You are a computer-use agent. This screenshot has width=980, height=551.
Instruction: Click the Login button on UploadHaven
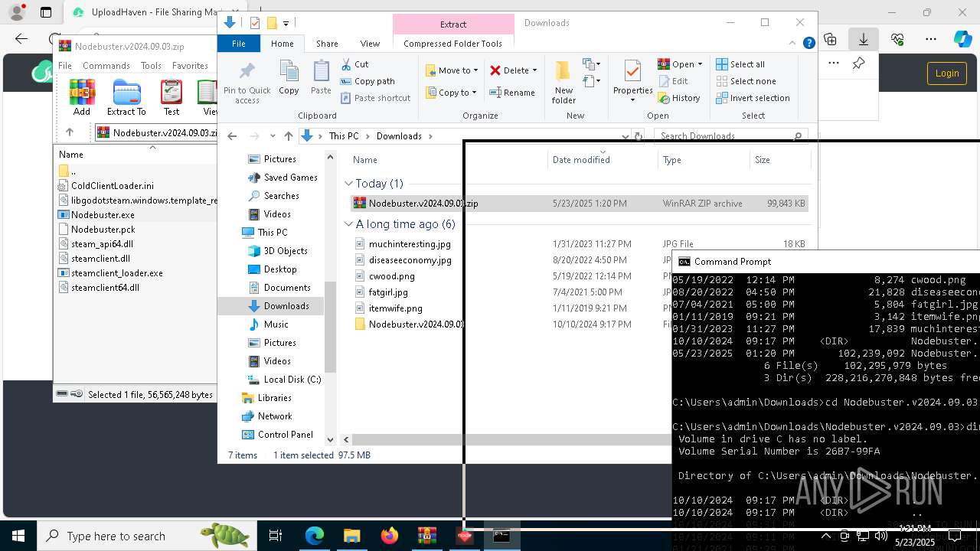click(946, 73)
